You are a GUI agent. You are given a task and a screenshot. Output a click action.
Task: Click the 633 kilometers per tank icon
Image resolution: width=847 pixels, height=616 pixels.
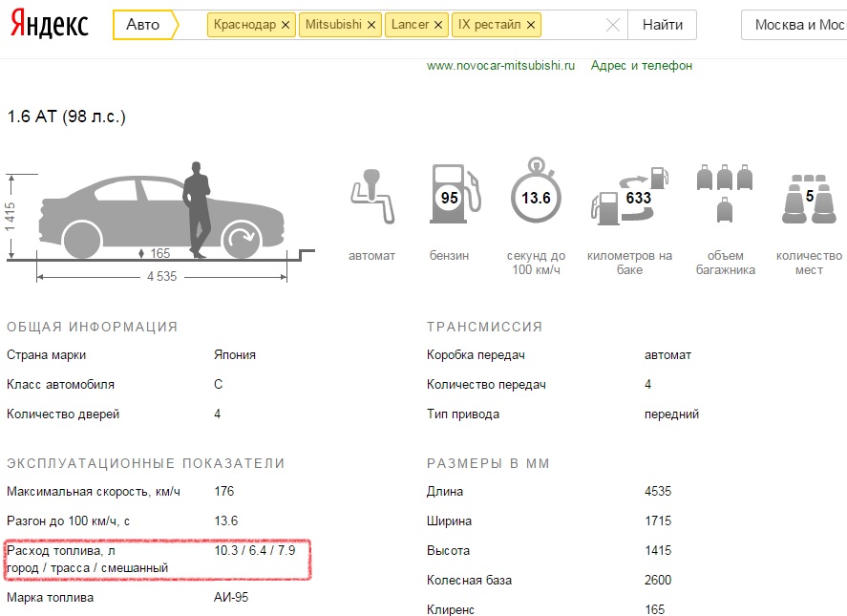click(x=630, y=197)
